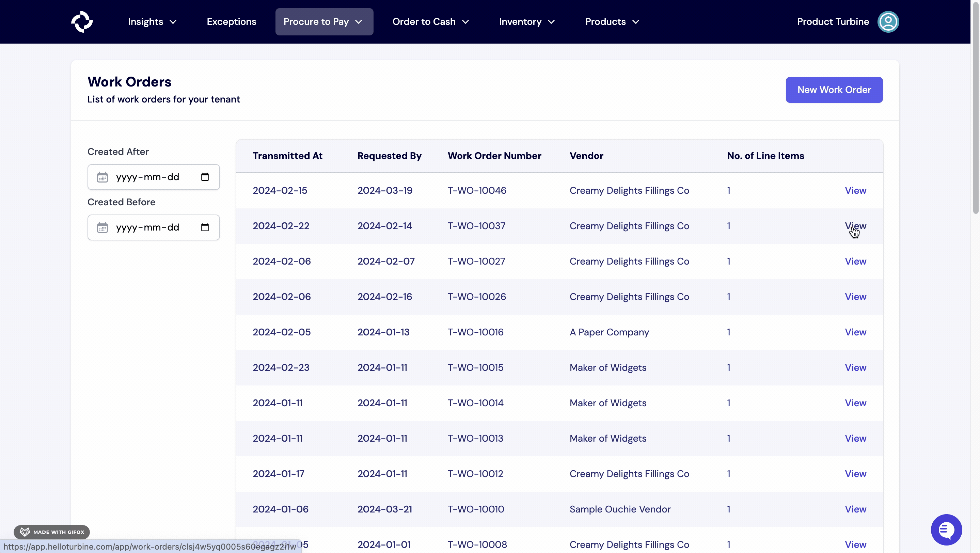Viewport: 980px width, 553px height.
Task: Open the user profile avatar icon
Action: pyautogui.click(x=888, y=22)
